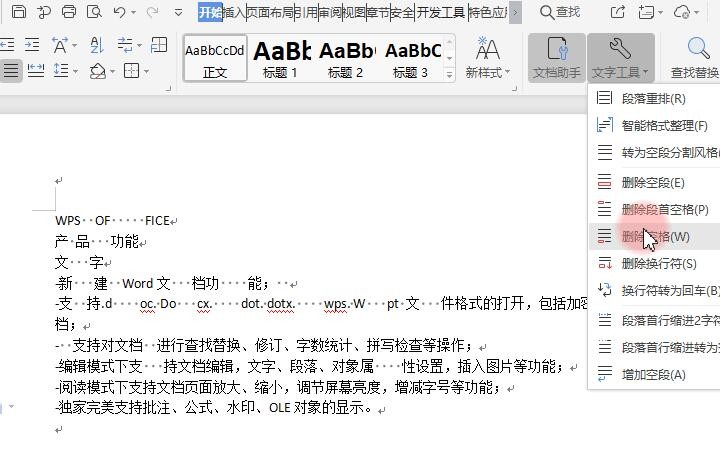Image resolution: width=720 pixels, height=452 pixels.
Task: Expand the borders dropdown arrow
Action: [x=146, y=72]
